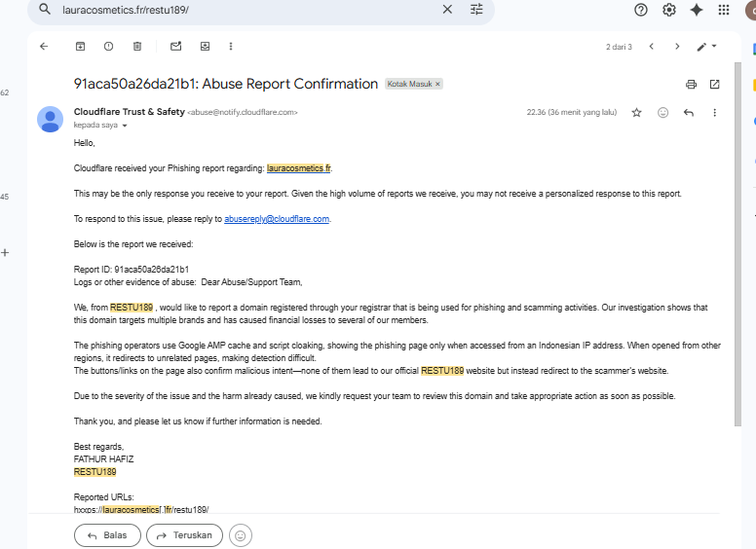Click the Report ID 91aca50a26da21b1 line
Viewport: 756px width, 549px height.
pyautogui.click(x=132, y=270)
